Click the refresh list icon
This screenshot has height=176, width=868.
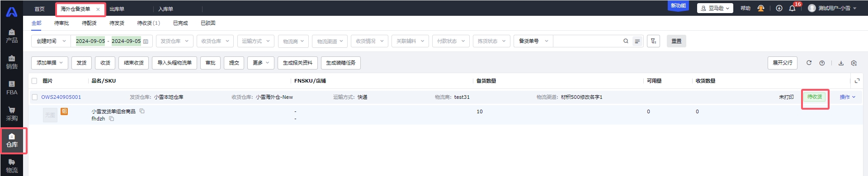point(809,63)
